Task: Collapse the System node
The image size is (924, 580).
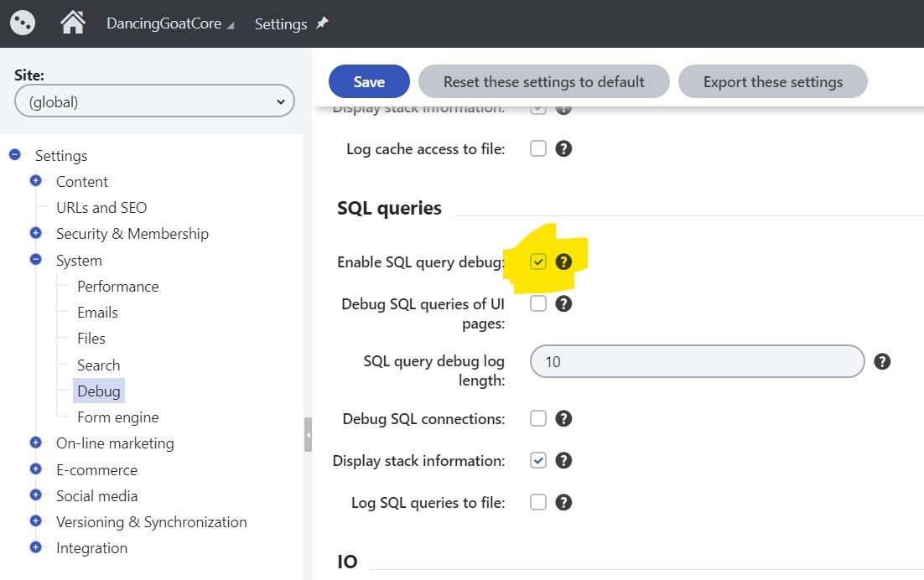Action: tap(35, 260)
